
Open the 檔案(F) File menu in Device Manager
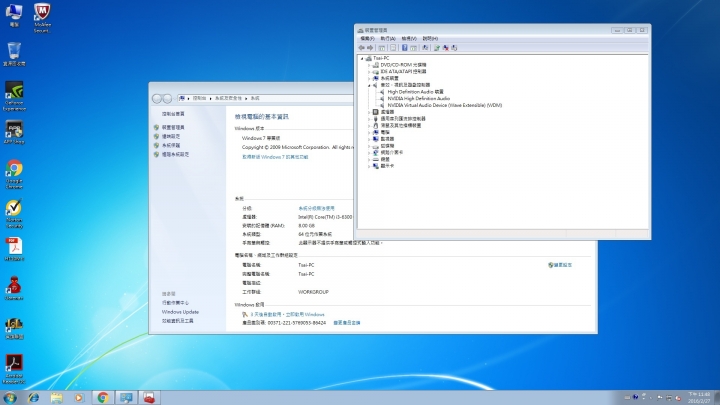tap(367, 39)
